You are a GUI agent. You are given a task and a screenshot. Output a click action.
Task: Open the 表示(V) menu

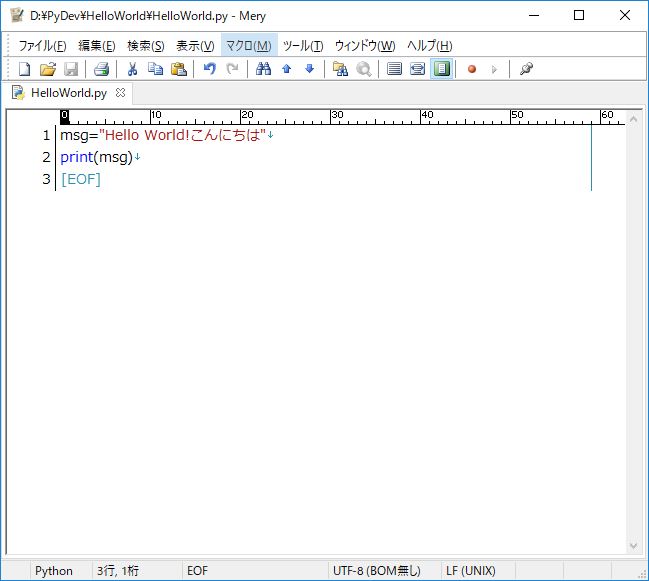click(195, 46)
